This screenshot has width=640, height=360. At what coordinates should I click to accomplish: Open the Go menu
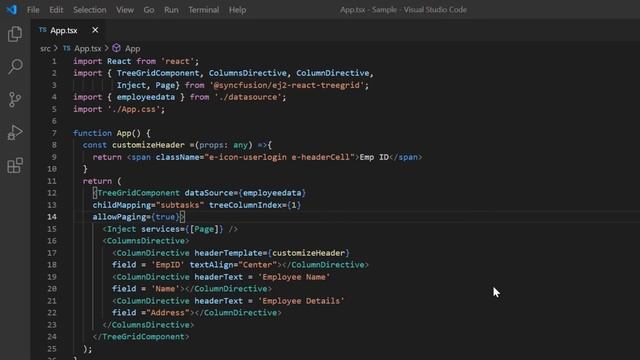149,10
